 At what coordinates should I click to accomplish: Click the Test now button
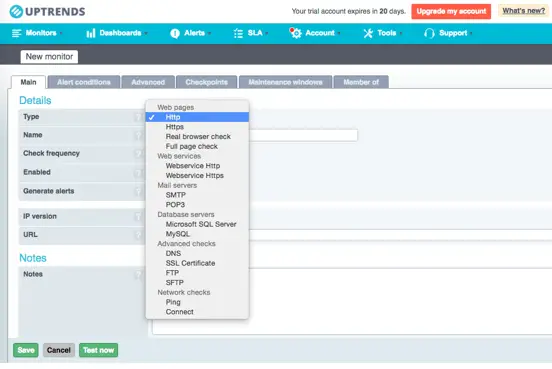point(99,350)
